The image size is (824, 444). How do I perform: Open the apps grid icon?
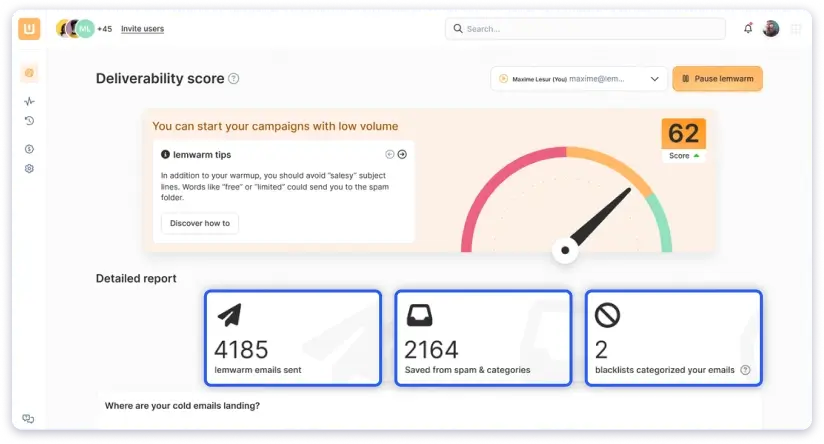pos(796,29)
